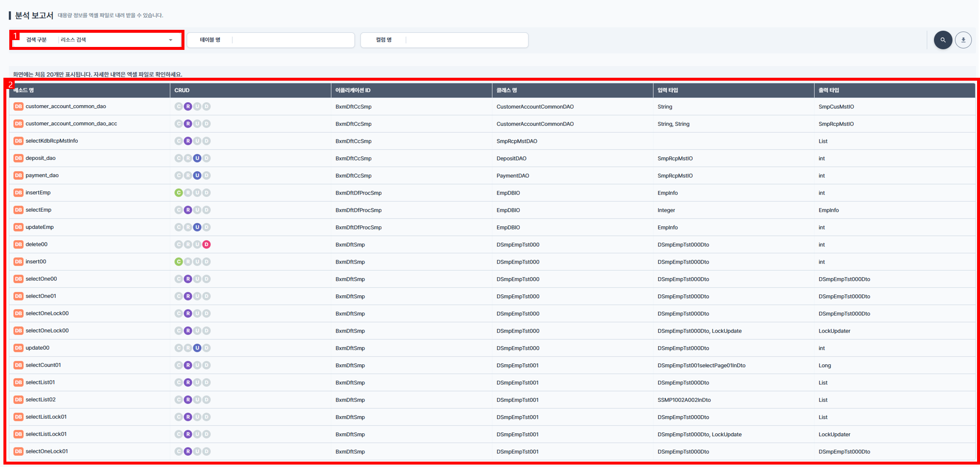980x467 pixels.
Task: Click the green C badge in insertEmp row
Action: 179,193
